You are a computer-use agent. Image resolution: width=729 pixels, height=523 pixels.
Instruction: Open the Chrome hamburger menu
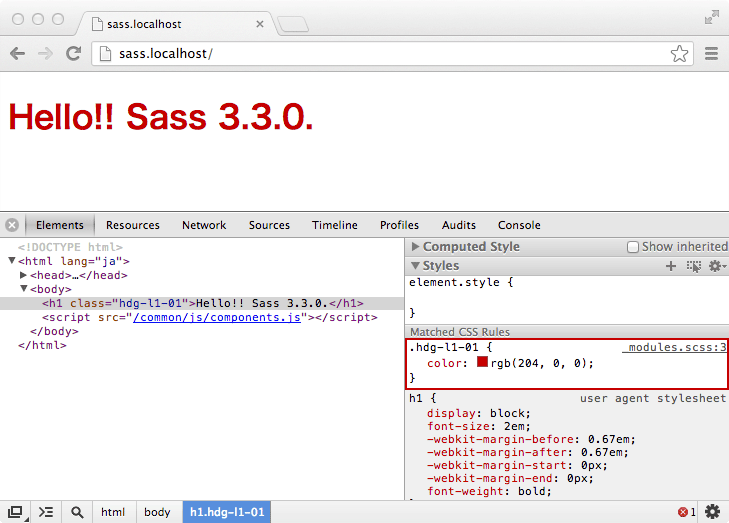711,53
